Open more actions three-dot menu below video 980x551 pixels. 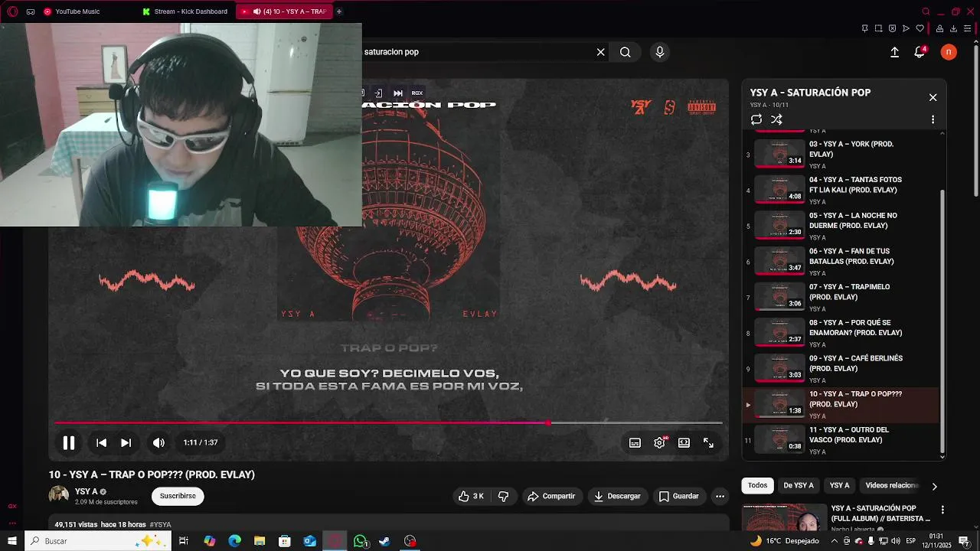pos(720,496)
